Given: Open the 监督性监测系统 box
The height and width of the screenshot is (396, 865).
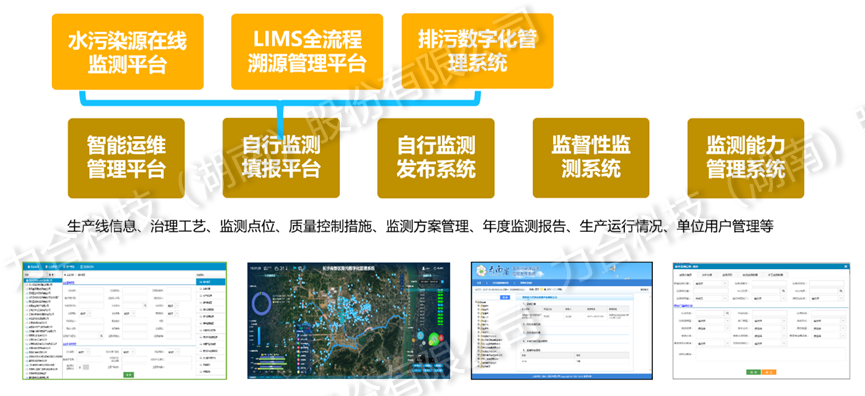Looking at the screenshot, I should click(x=591, y=158).
